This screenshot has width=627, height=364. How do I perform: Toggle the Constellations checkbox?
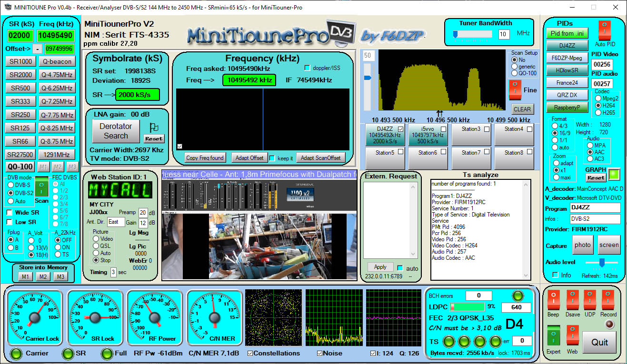pyautogui.click(x=250, y=353)
